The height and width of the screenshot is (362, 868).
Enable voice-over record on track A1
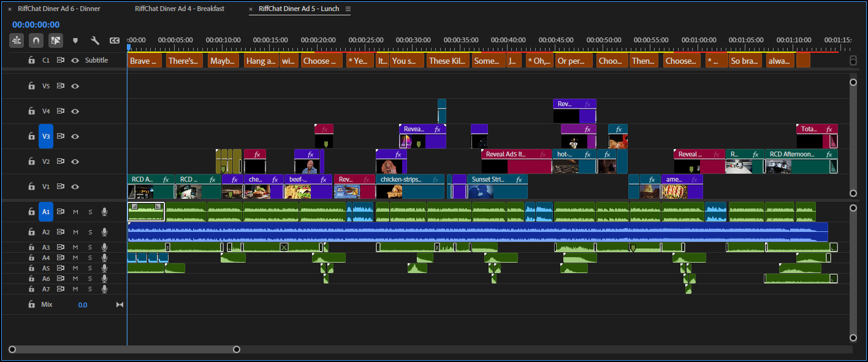point(105,212)
